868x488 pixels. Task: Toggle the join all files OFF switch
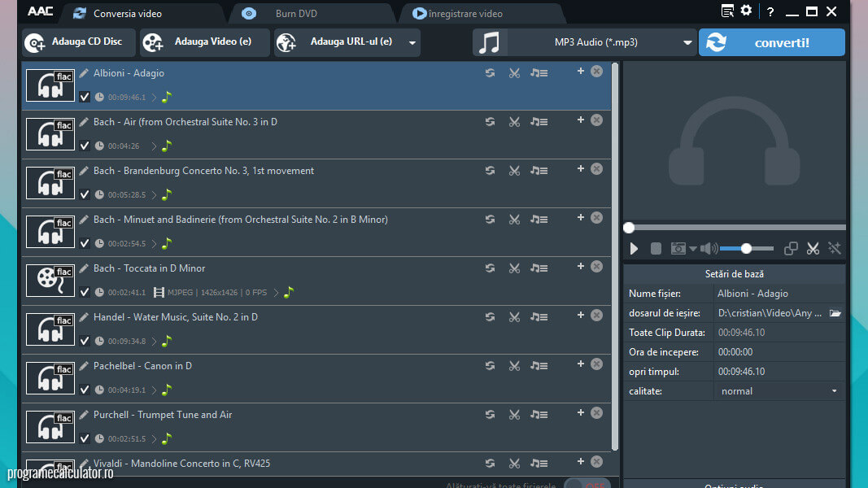coord(587,484)
